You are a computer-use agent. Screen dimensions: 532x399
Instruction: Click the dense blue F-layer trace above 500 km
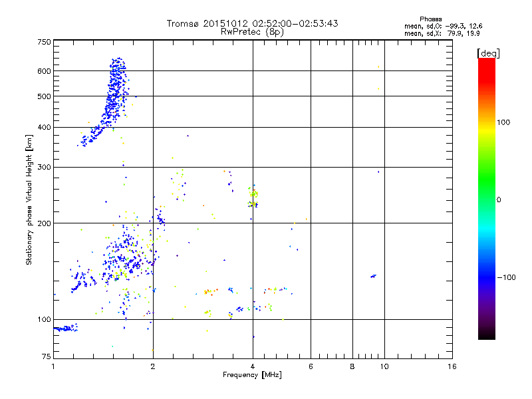(118, 78)
